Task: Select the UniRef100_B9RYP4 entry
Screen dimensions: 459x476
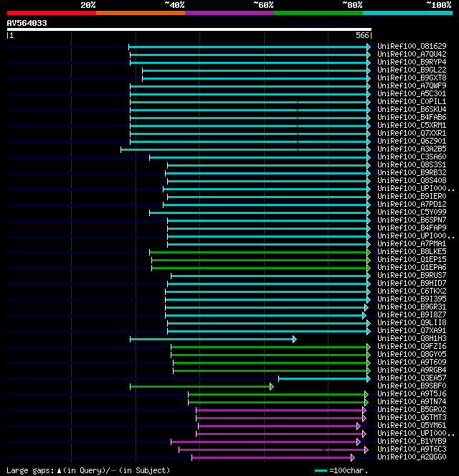Action: click(x=412, y=62)
